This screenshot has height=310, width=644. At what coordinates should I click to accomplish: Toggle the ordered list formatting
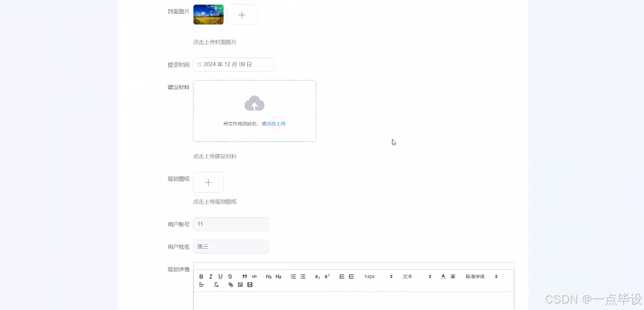(x=293, y=276)
